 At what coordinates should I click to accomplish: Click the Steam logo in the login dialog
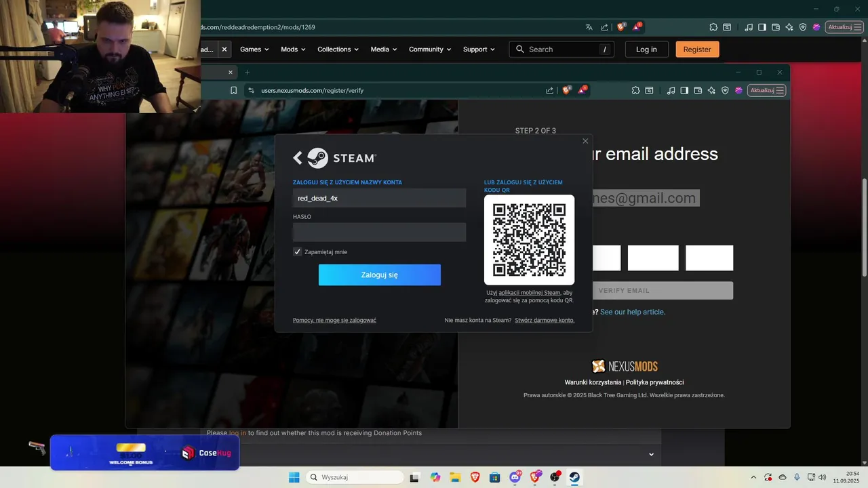[x=342, y=158]
